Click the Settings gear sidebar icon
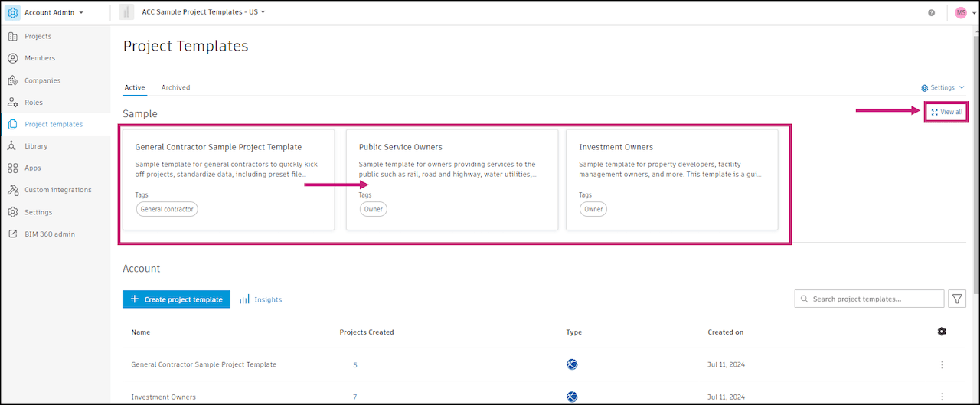 (13, 212)
